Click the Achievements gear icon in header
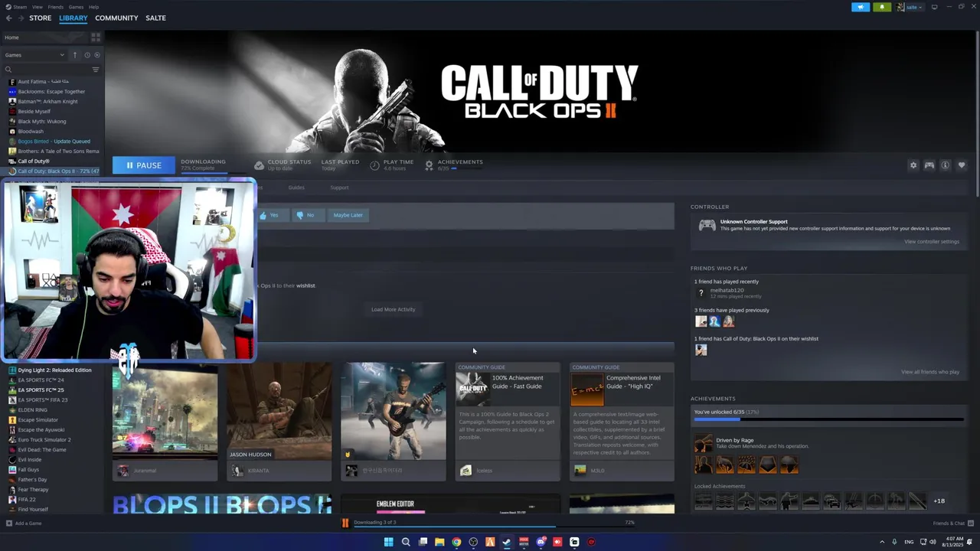980x551 pixels. coord(429,165)
